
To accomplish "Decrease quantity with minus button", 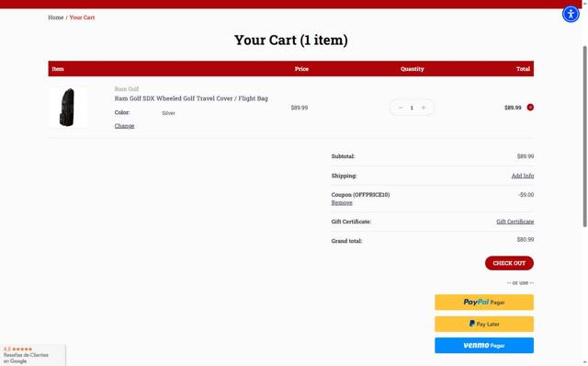I will [x=401, y=108].
